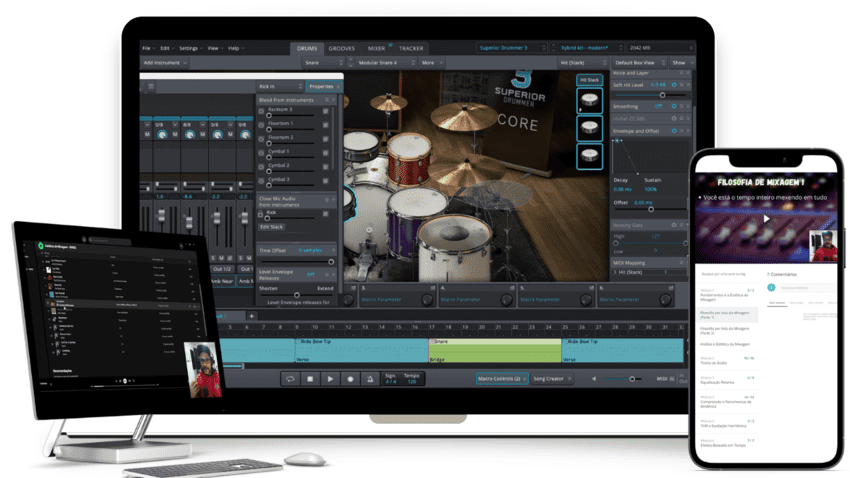Click the Offset slider in Envelope section
The width and height of the screenshot is (850, 478).
pos(649,209)
